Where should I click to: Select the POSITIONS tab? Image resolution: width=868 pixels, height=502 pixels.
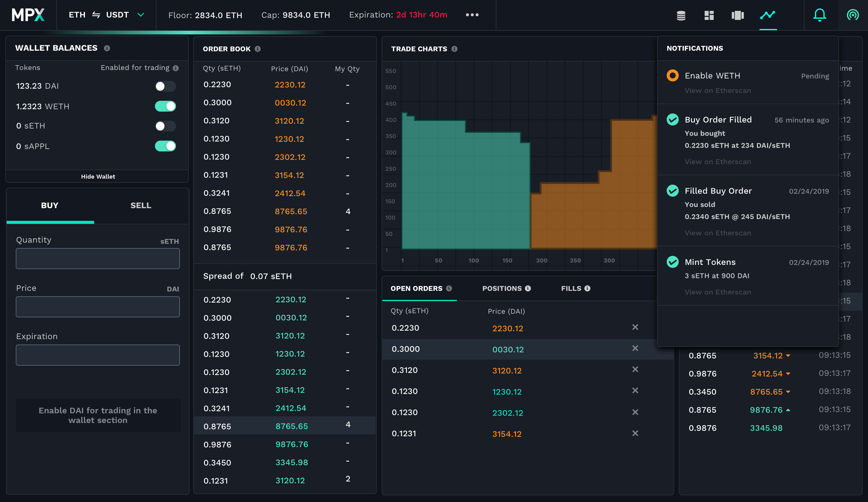(x=506, y=288)
